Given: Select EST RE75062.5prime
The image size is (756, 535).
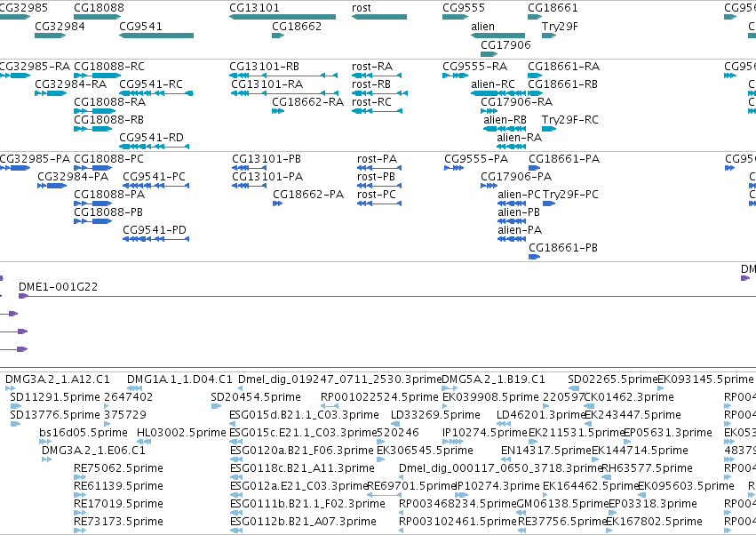Looking at the screenshot, I should click(x=118, y=468).
